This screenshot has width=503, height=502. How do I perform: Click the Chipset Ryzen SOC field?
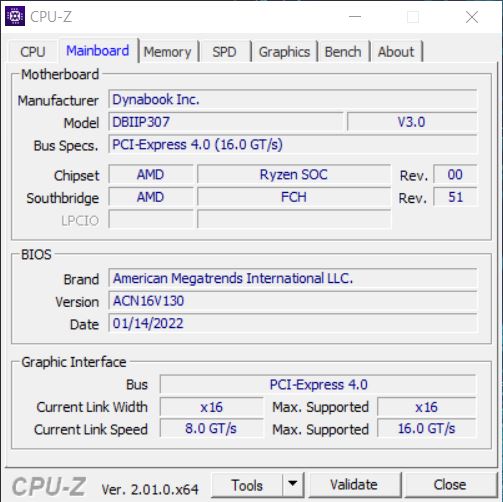click(294, 175)
